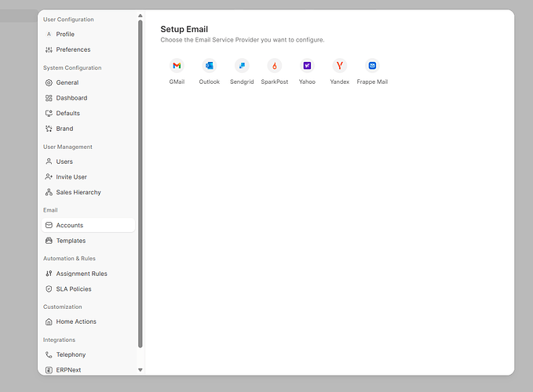Click the Home Actions house icon
The image size is (533, 392).
coord(49,321)
